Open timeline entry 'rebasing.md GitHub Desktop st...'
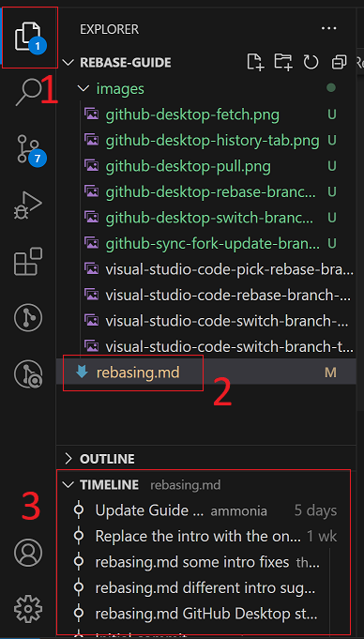364x639 pixels. [x=206, y=614]
